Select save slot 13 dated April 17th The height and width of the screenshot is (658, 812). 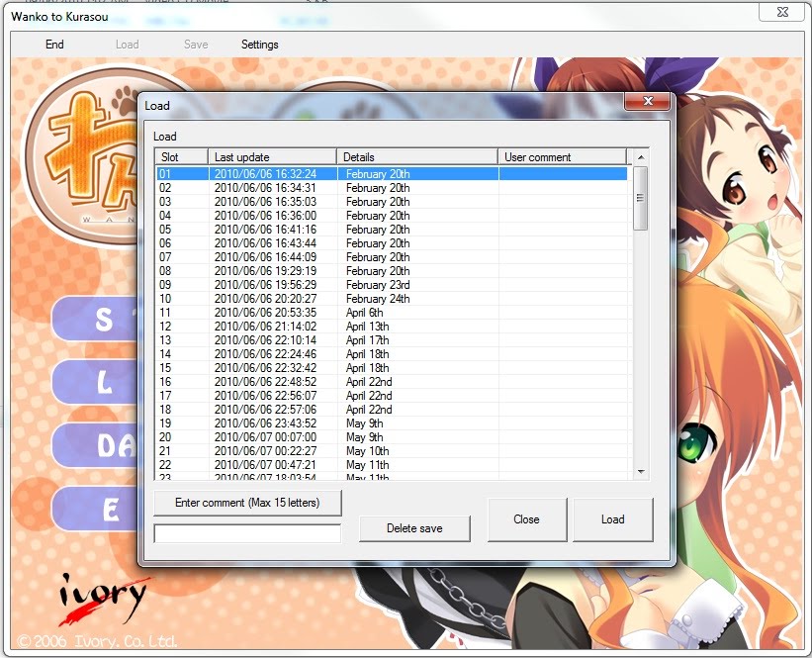392,340
